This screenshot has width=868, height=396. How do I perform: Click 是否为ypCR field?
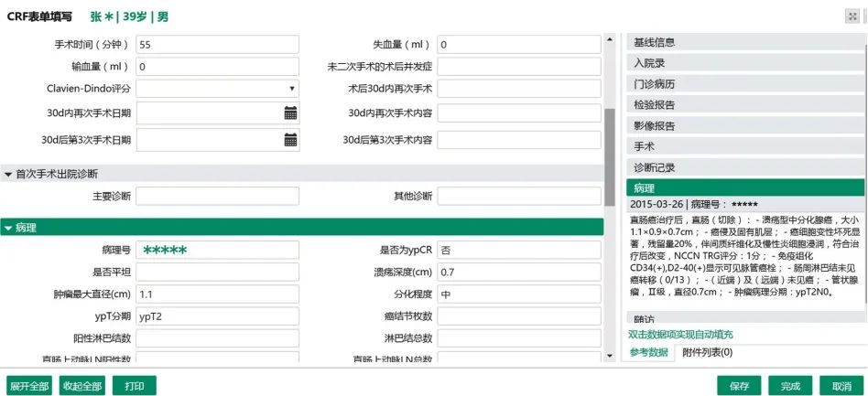(519, 250)
